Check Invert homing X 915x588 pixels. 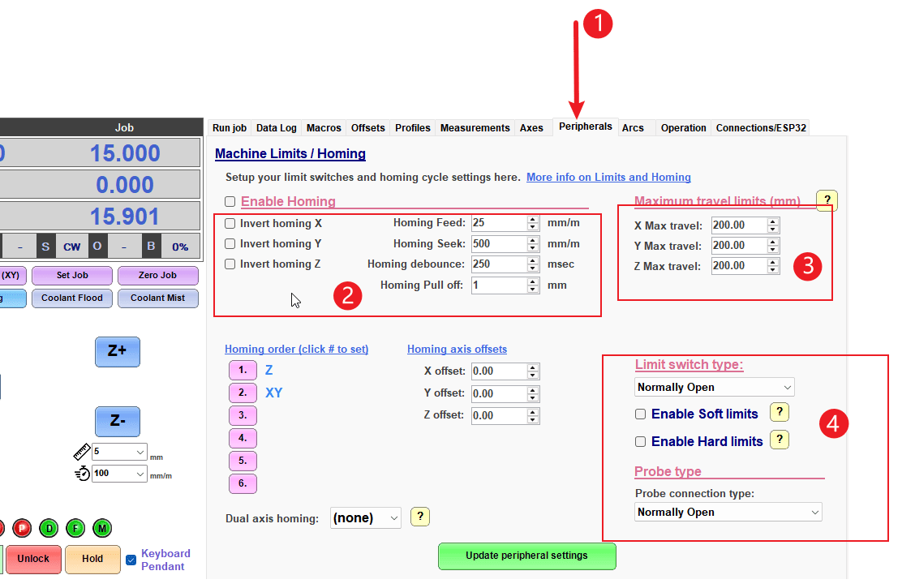[x=230, y=223]
